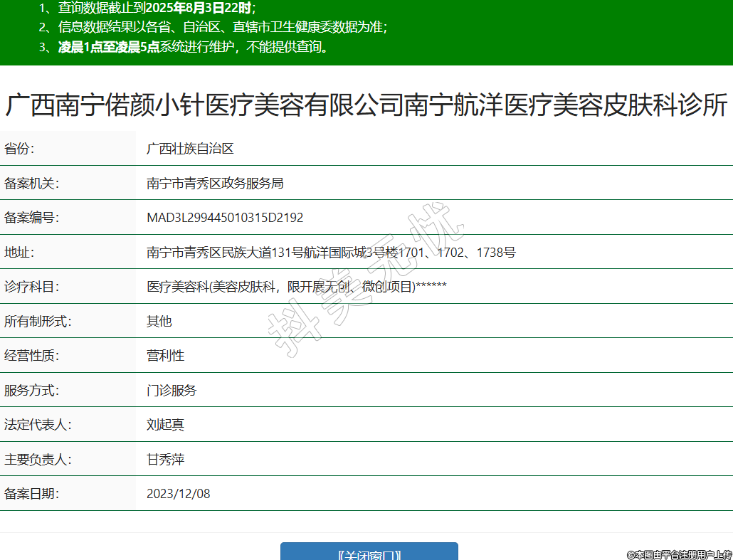Click the 法定代表人 row label
Viewport: 733px width, 560px height.
pyautogui.click(x=38, y=425)
